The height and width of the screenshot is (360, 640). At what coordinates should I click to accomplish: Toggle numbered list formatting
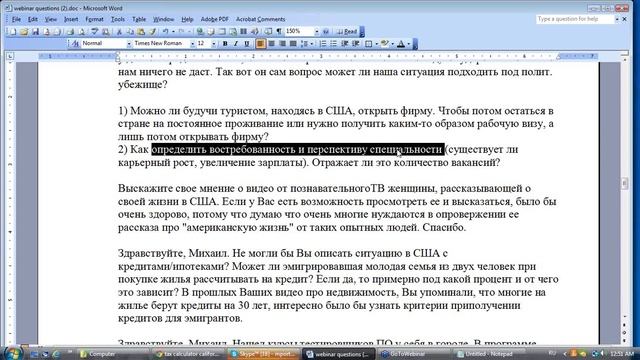pyautogui.click(x=323, y=43)
